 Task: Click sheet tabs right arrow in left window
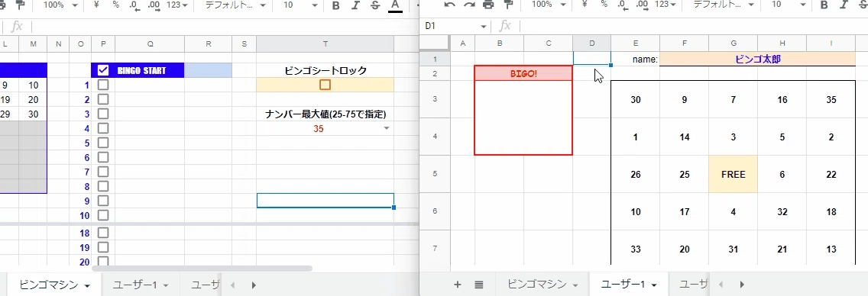pyautogui.click(x=254, y=285)
